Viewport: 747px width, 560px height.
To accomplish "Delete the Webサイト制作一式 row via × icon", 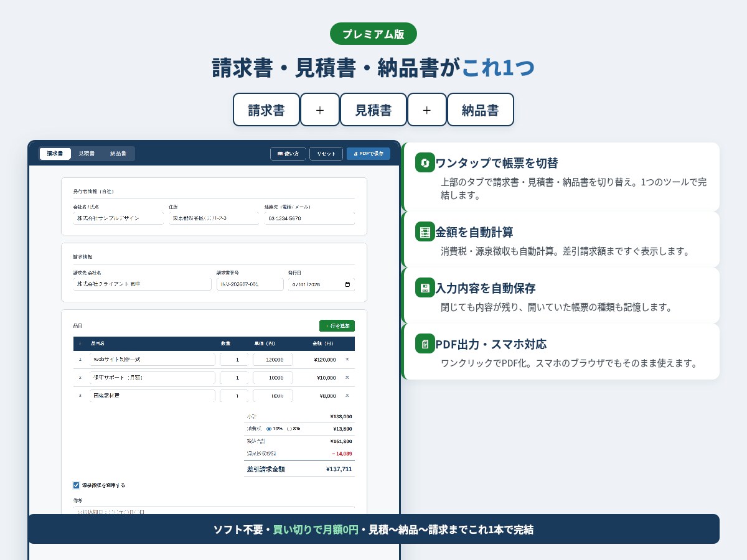I will (x=347, y=360).
